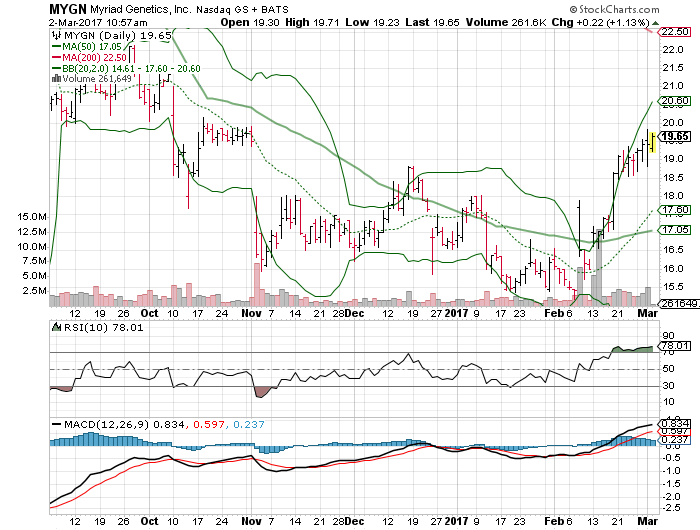700x530 pixels.
Task: Click the 19.65 last price tag
Action: click(675, 136)
